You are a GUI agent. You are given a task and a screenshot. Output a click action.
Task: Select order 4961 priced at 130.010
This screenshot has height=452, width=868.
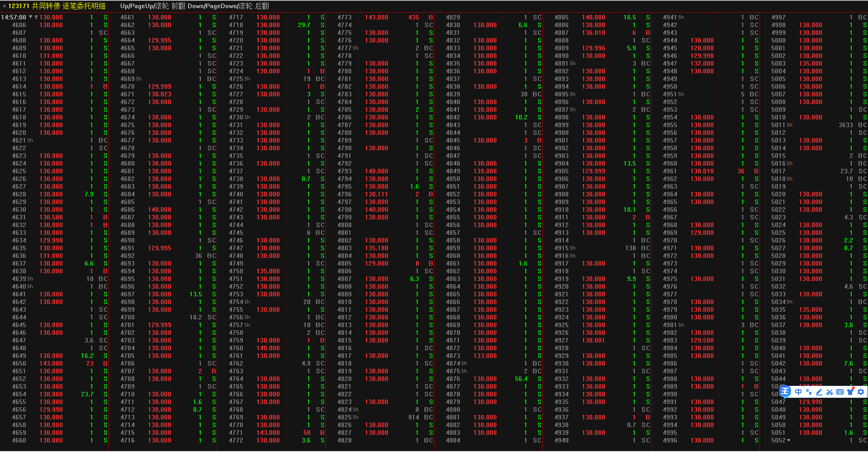point(702,171)
